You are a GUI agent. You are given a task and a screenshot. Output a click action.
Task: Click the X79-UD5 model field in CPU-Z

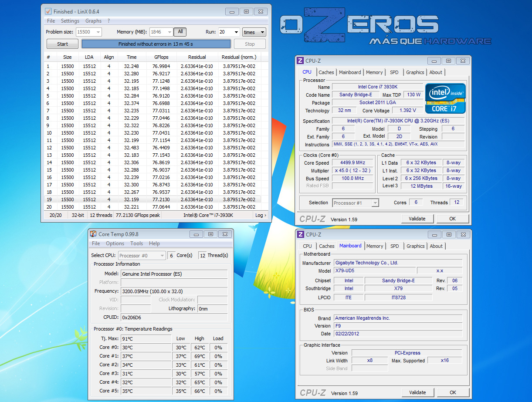click(374, 270)
